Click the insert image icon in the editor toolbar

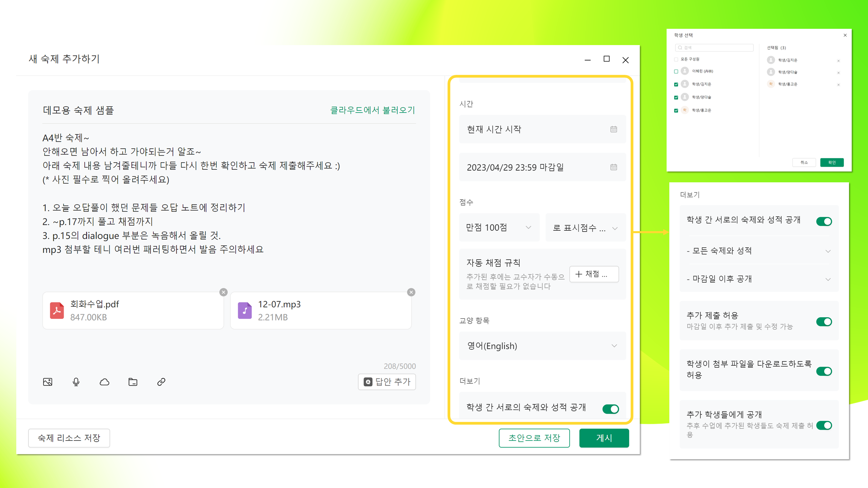(x=48, y=382)
